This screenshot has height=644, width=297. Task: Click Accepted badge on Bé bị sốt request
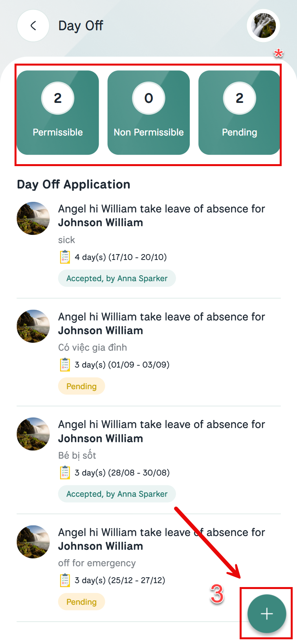tap(117, 494)
